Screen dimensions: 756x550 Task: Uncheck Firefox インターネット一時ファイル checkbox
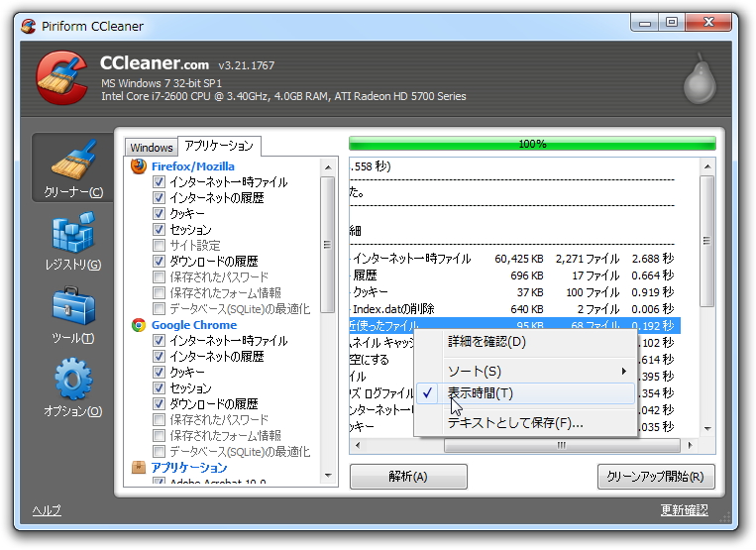click(x=159, y=181)
